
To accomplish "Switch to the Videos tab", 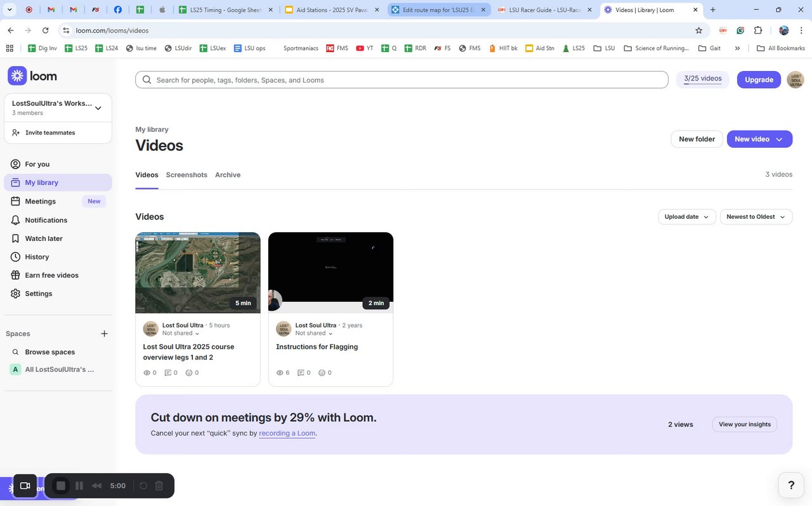I will [x=147, y=175].
